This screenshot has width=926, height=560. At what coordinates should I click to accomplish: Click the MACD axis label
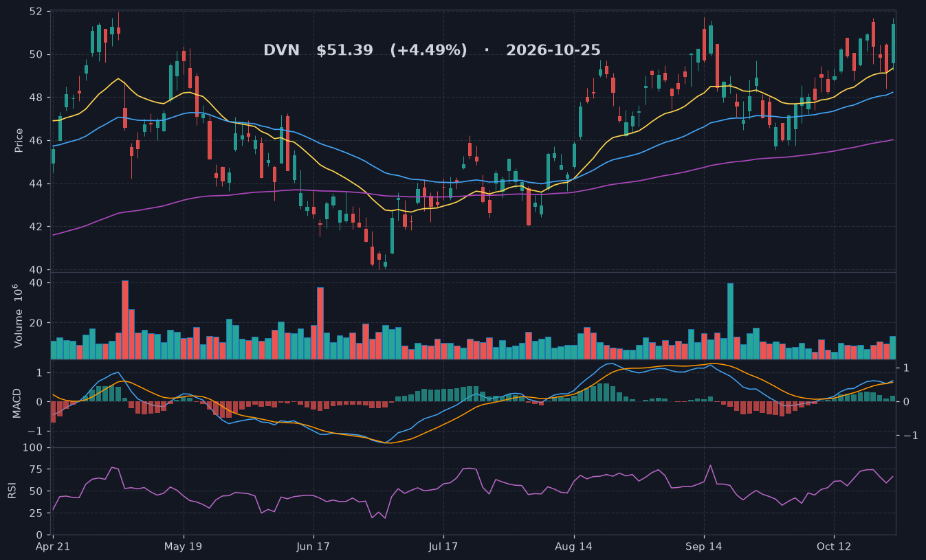[19, 403]
